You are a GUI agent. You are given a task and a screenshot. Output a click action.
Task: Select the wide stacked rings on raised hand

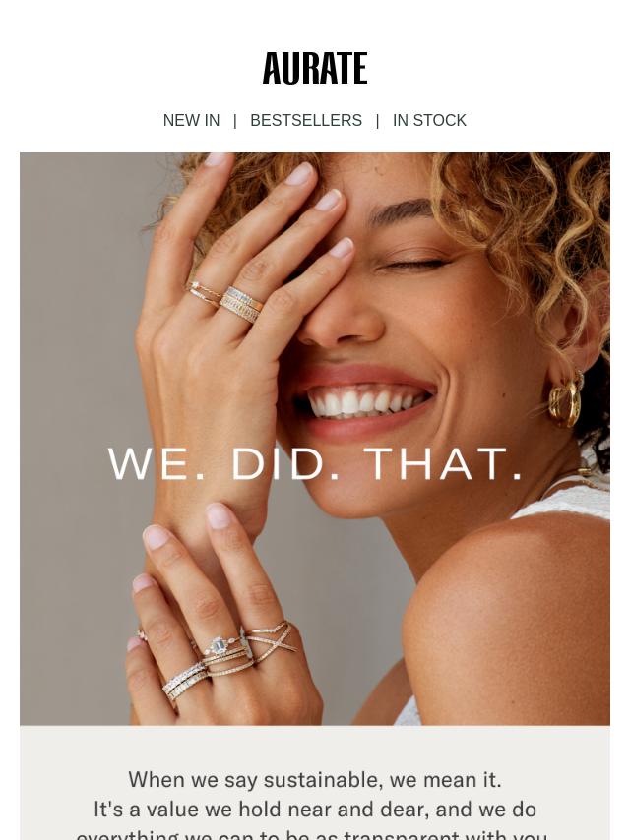point(241,304)
